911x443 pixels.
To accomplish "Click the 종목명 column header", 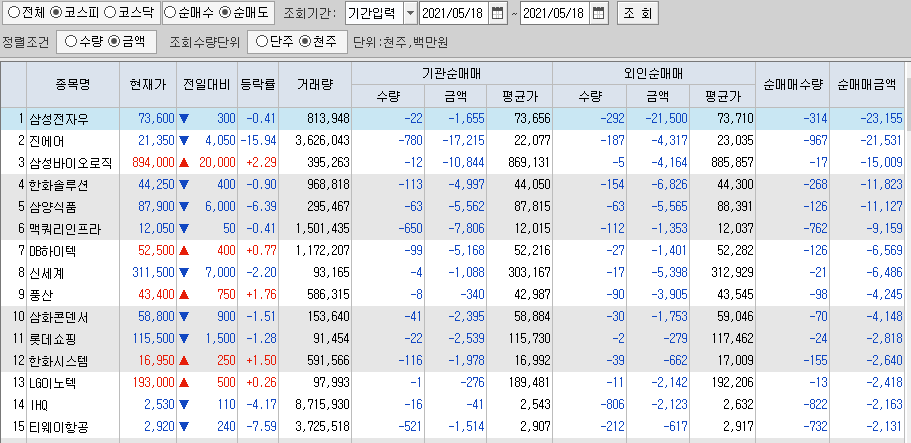I will (x=73, y=84).
